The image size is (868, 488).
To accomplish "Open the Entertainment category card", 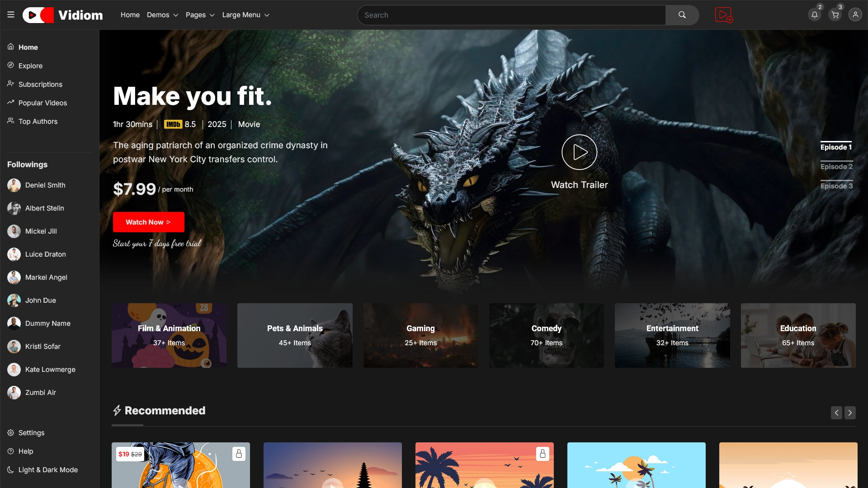I will [672, 335].
